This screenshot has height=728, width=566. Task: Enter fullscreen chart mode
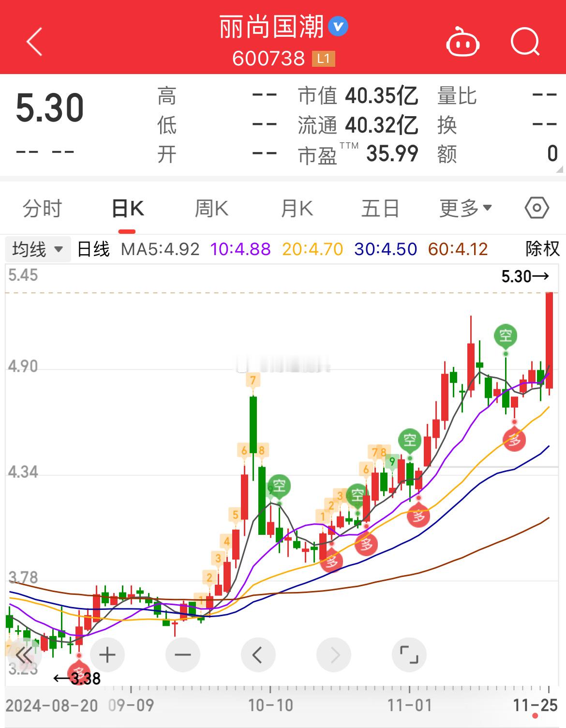[409, 655]
